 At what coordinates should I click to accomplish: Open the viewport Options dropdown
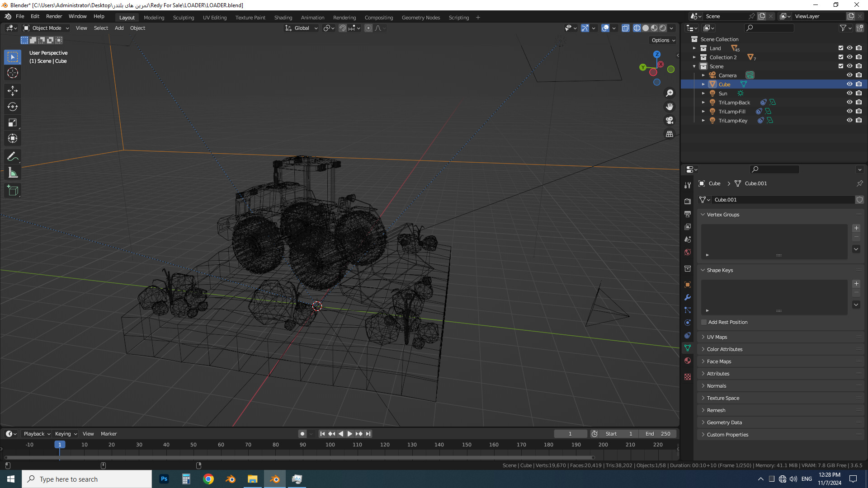[663, 40]
